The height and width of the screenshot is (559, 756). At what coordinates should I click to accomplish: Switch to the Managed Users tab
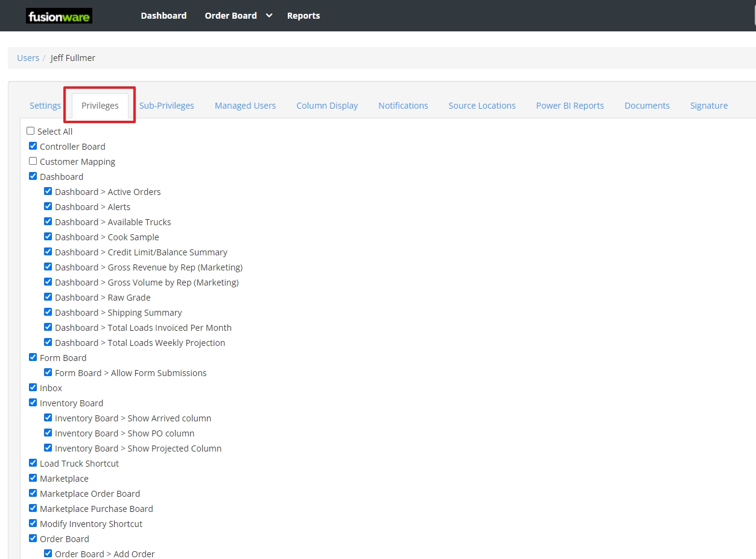(245, 105)
